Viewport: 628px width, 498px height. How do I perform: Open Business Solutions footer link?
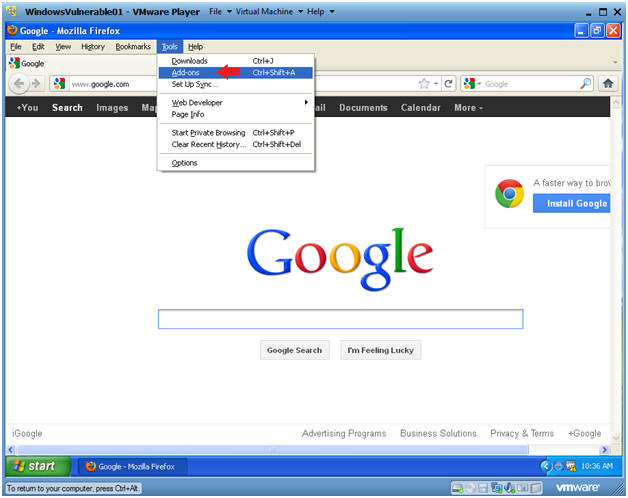[438, 433]
